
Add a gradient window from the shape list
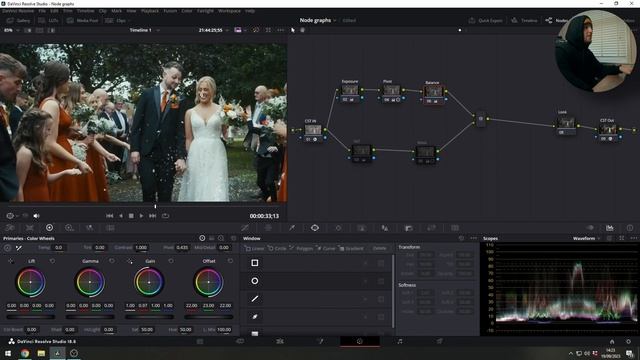255,333
